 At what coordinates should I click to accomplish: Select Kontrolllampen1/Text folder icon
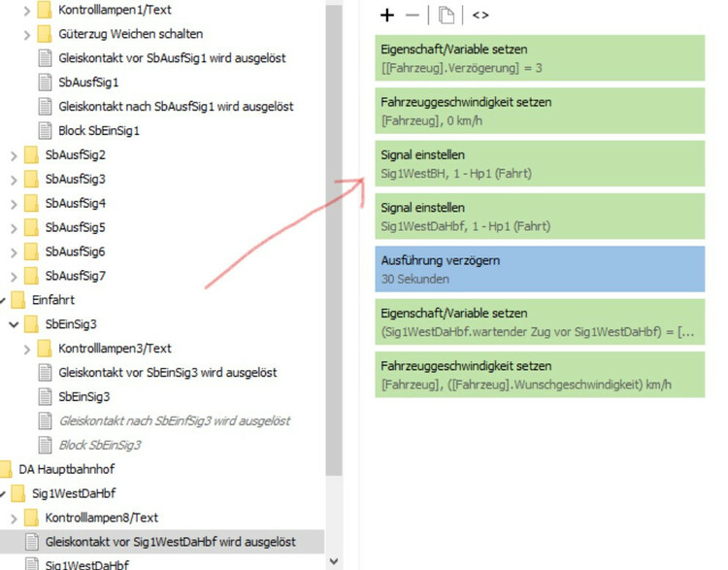click(45, 10)
